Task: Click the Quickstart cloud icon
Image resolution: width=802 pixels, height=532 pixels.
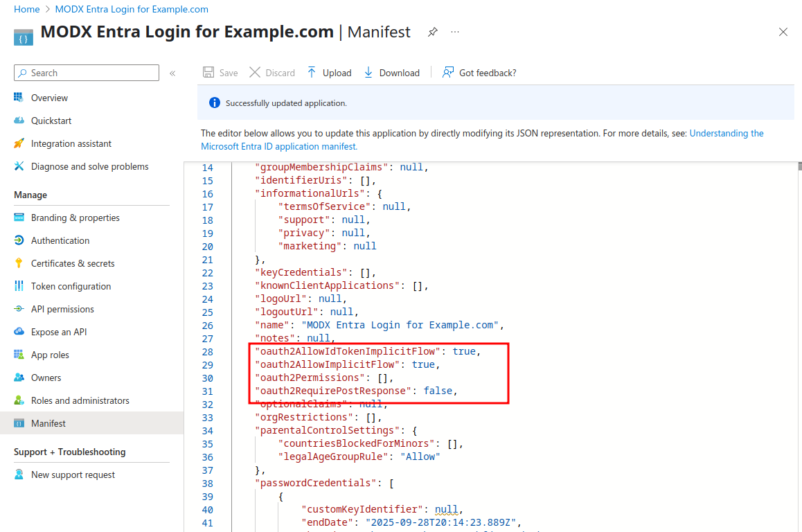Action: pyautogui.click(x=19, y=121)
